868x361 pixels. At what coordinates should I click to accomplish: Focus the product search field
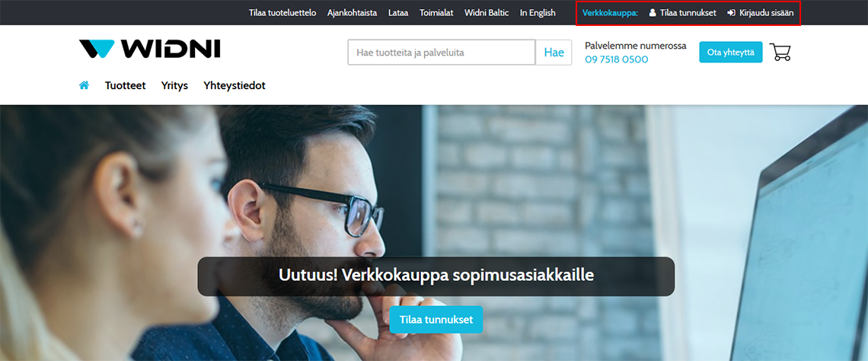[x=442, y=53]
